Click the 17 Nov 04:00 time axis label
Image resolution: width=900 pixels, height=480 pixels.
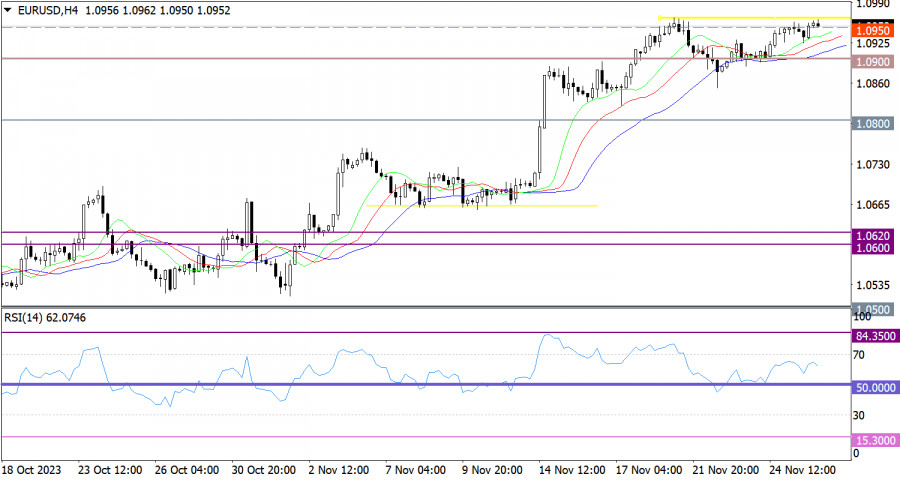coord(650,470)
